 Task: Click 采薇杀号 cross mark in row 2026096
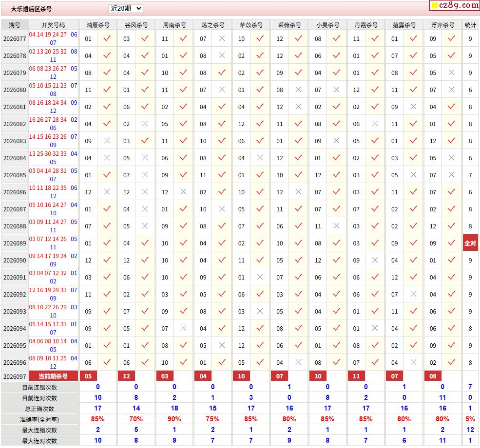pos(298,362)
